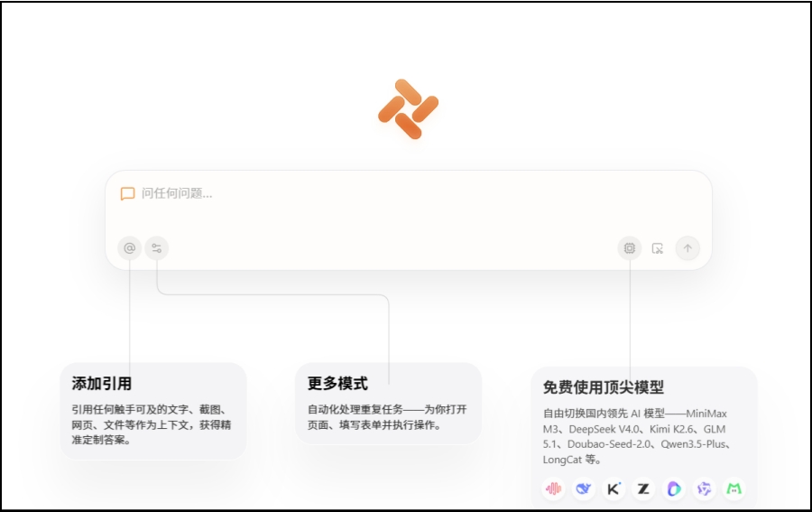Click the @ add reference icon
This screenshot has width=812, height=512.
pos(129,248)
